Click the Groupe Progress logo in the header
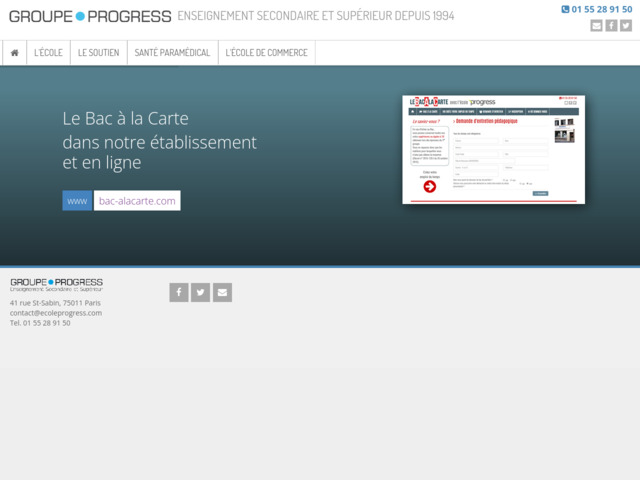The width and height of the screenshot is (640, 480). tap(90, 16)
